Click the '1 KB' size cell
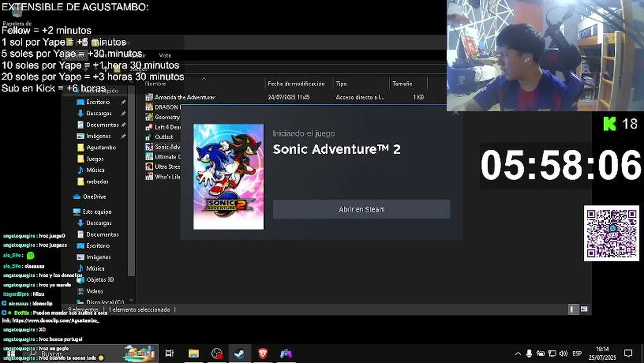The image size is (644, 363). pyautogui.click(x=419, y=97)
